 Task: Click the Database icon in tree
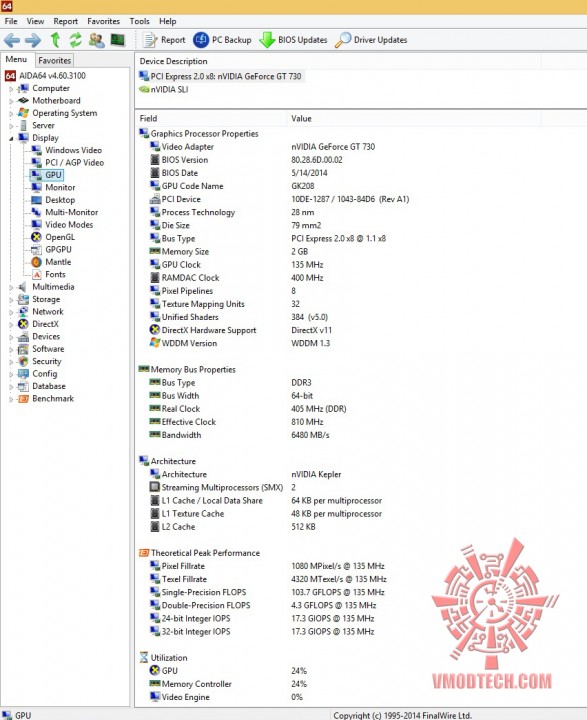[23, 386]
